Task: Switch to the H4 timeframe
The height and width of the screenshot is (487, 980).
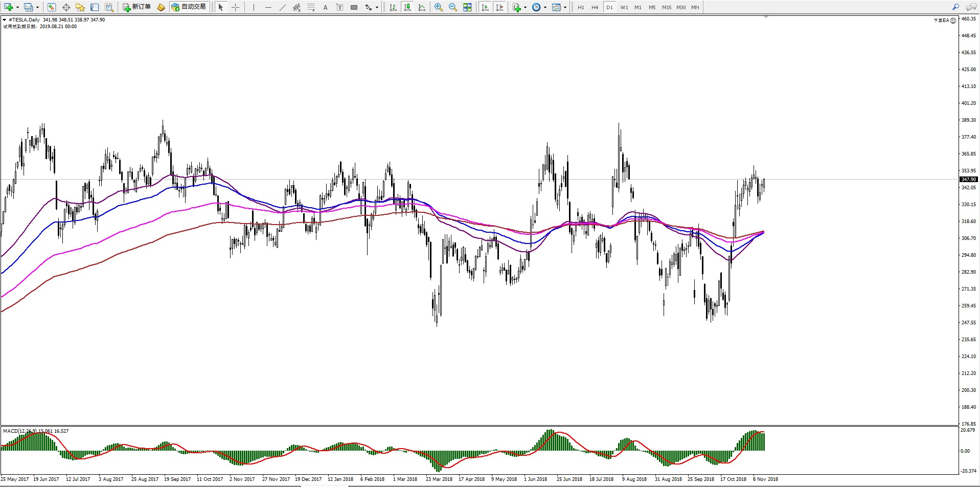Action: (x=595, y=7)
